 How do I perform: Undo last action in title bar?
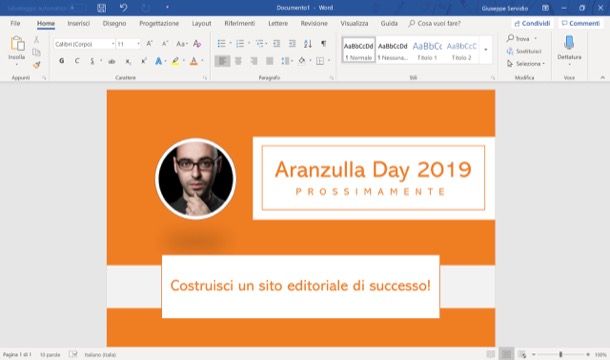[x=123, y=8]
